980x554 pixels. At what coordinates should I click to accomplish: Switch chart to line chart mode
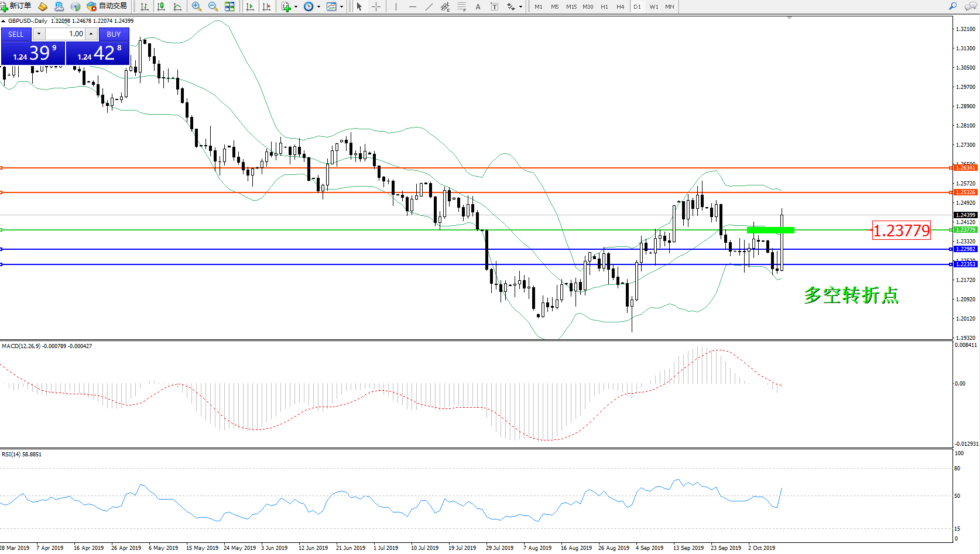click(177, 6)
